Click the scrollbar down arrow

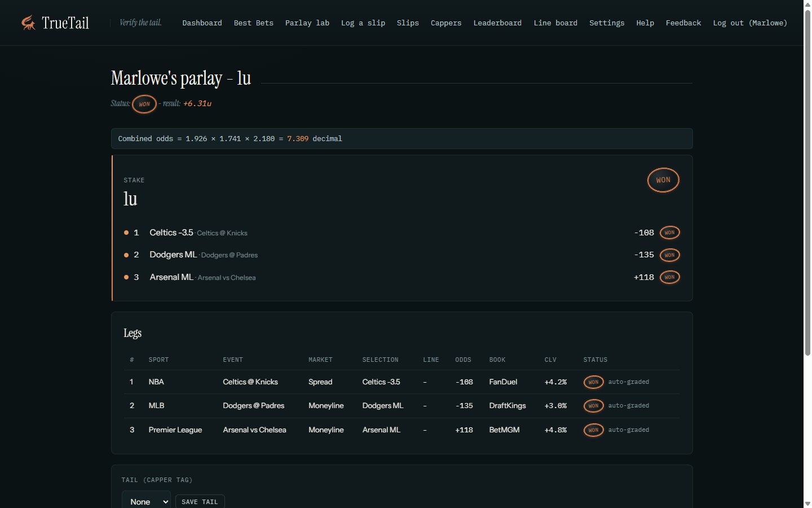[x=807, y=503]
